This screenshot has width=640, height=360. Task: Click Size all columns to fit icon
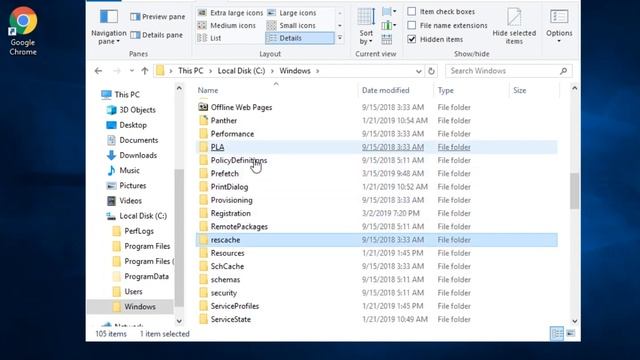(x=387, y=40)
